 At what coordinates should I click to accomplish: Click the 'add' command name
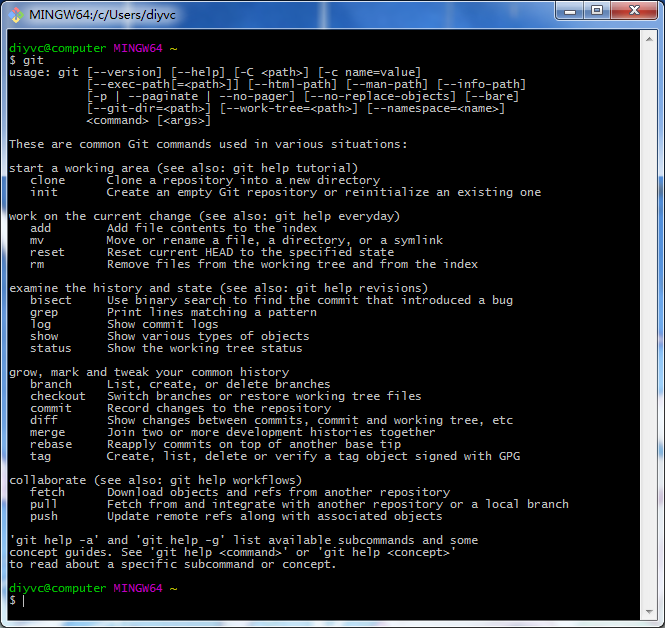40,228
